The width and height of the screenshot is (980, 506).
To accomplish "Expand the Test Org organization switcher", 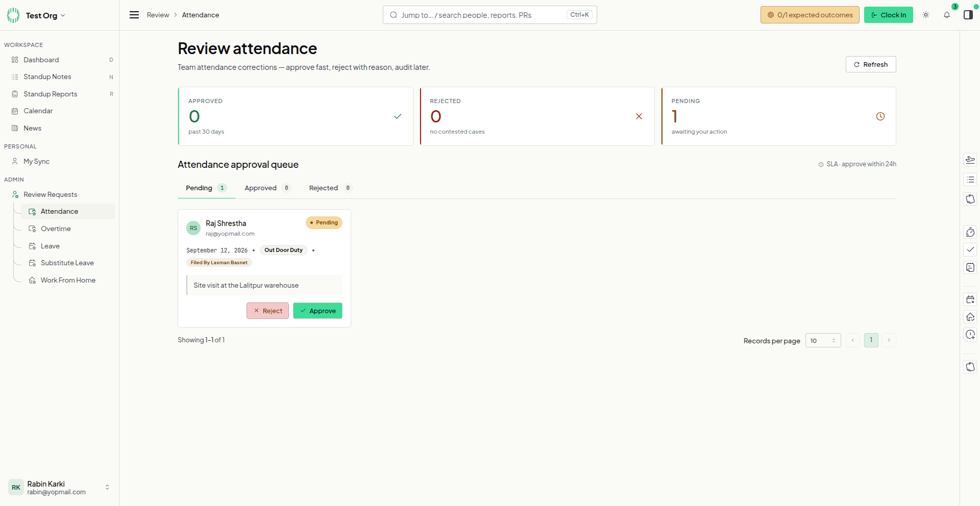I will point(63,15).
